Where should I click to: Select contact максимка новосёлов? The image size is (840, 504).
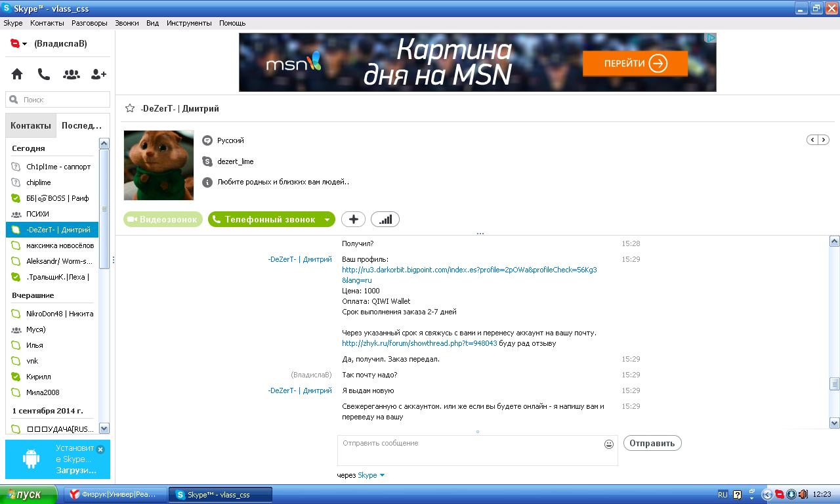52,245
